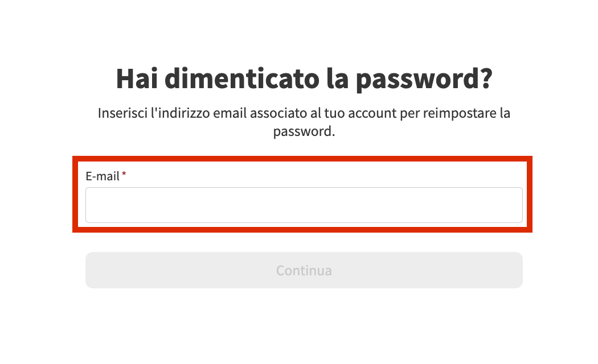Click the E-mail field label
The height and width of the screenshot is (364, 598).
coord(103,176)
